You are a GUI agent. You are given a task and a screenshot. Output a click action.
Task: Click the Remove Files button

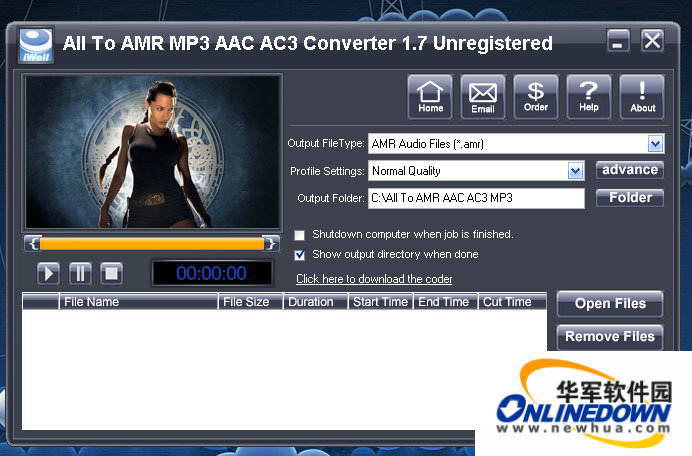pos(610,337)
